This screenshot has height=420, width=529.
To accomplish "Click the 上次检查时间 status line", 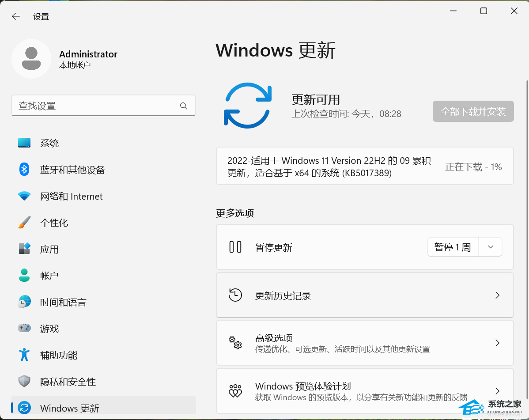I will [x=346, y=114].
